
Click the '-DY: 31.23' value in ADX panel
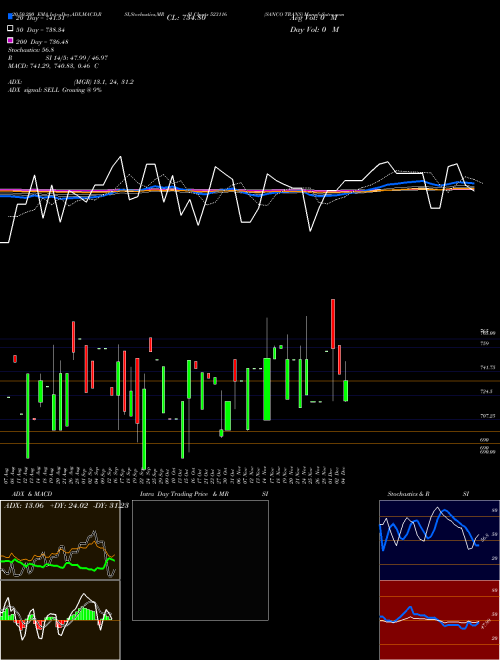110,506
